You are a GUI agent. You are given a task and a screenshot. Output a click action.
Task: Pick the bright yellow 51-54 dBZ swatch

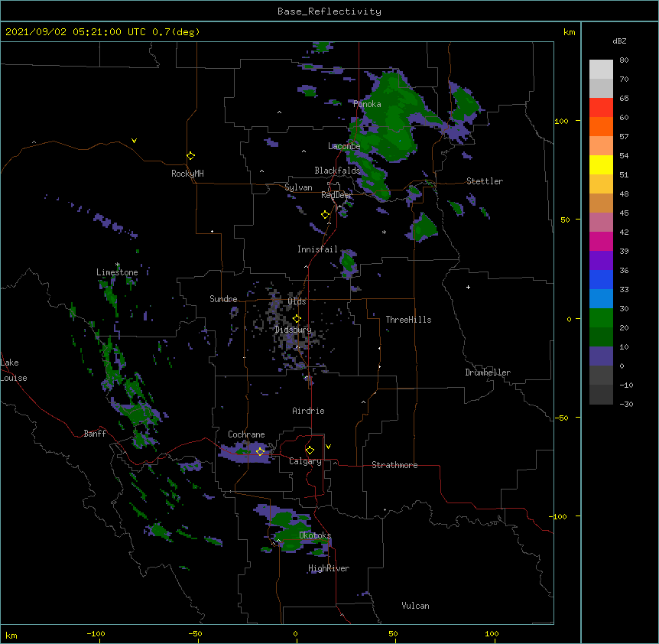pyautogui.click(x=601, y=164)
